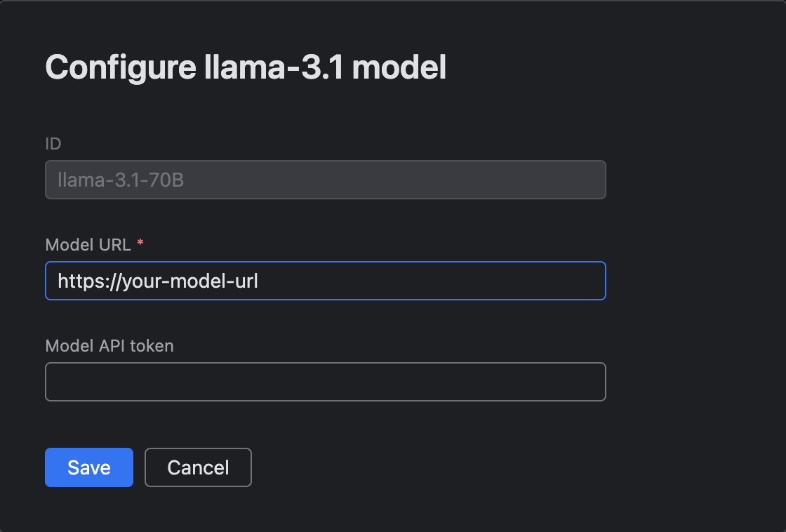786x532 pixels.
Task: Click the "Configure llama-3.1 model" heading
Action: (x=246, y=68)
